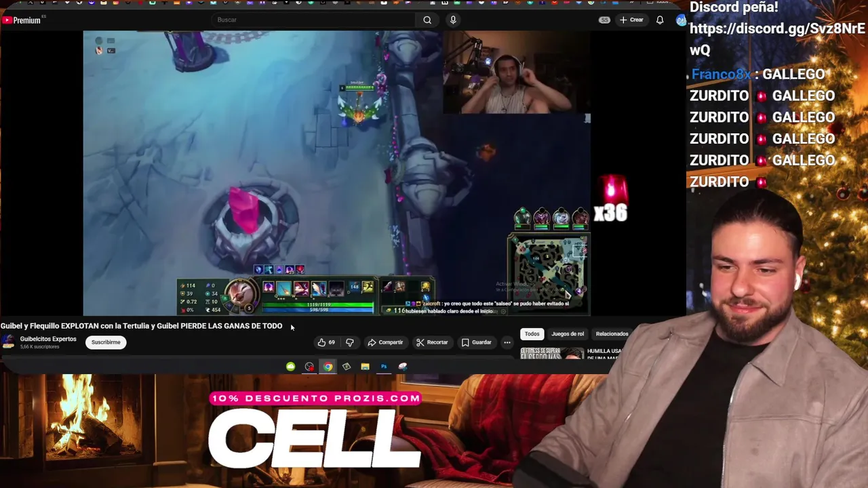Screen dimensions: 868x488
Task: Activate voice search microphone
Action: pyautogui.click(x=453, y=20)
